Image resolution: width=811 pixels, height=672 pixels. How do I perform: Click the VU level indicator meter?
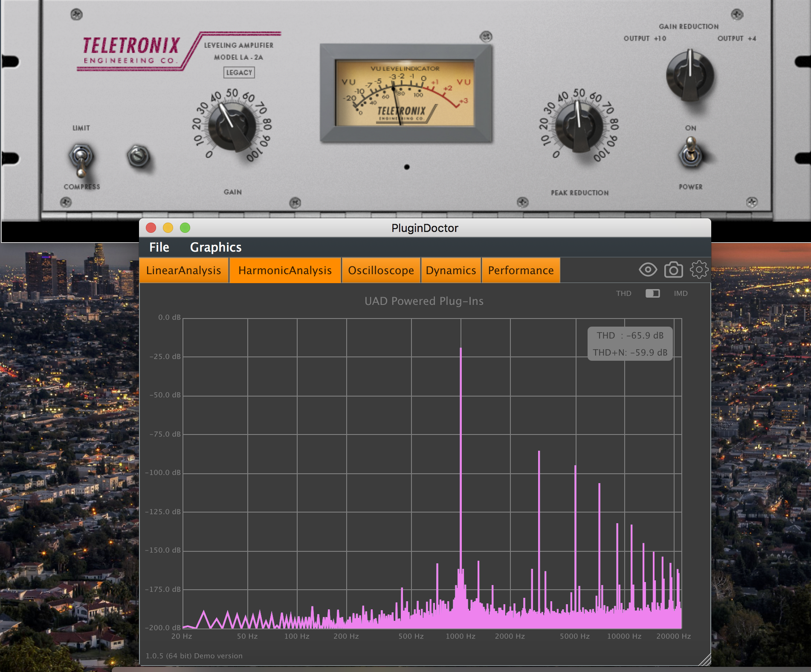point(405,93)
